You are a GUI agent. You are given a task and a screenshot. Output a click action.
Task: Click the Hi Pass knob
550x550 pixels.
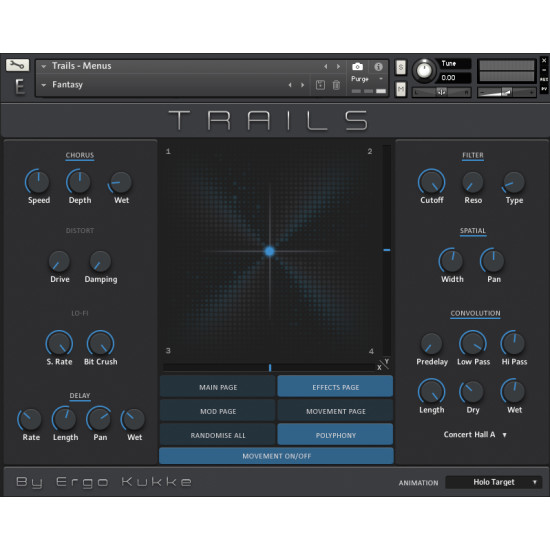pyautogui.click(x=513, y=343)
